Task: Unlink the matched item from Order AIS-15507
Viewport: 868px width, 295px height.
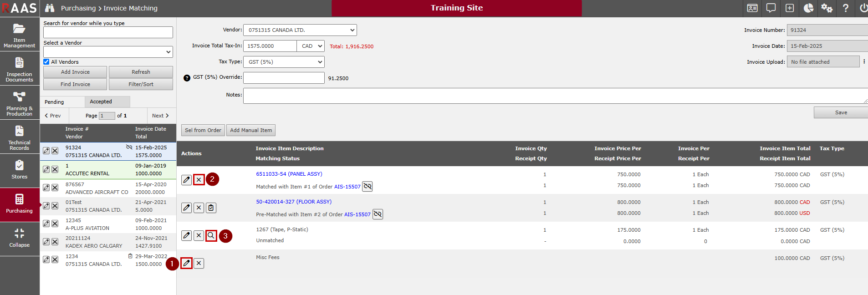Action: (x=367, y=186)
